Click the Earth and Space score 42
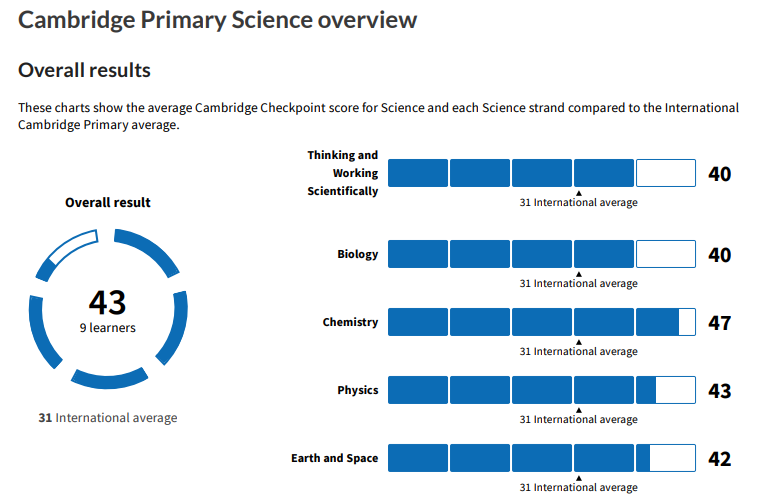 (x=719, y=459)
